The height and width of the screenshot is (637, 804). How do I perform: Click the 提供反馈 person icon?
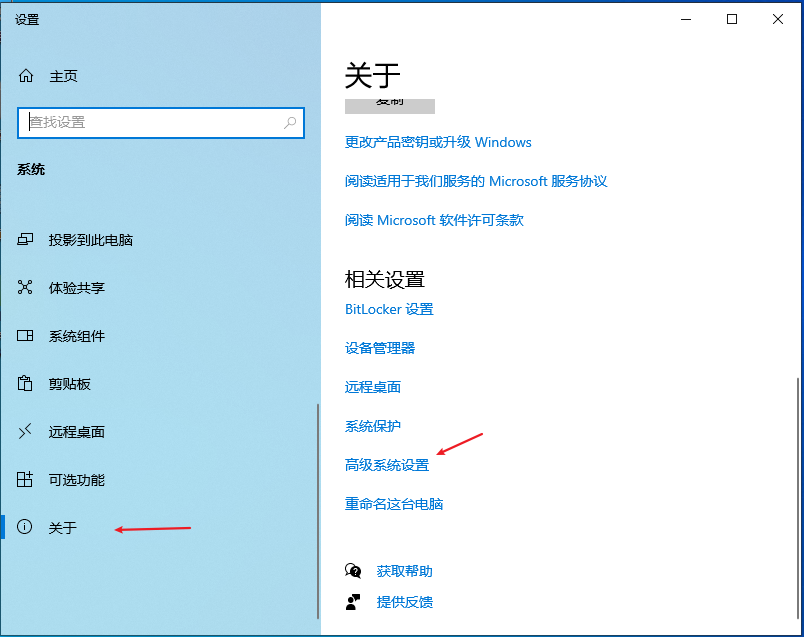coord(353,602)
